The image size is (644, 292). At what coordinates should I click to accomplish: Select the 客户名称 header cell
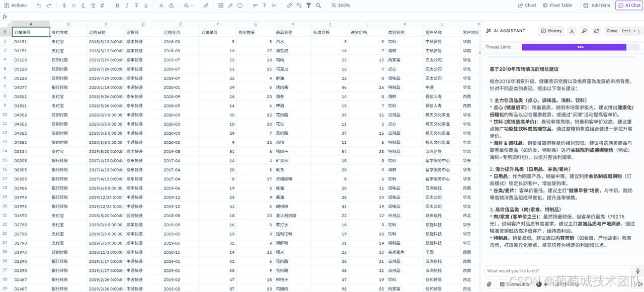(x=442, y=32)
